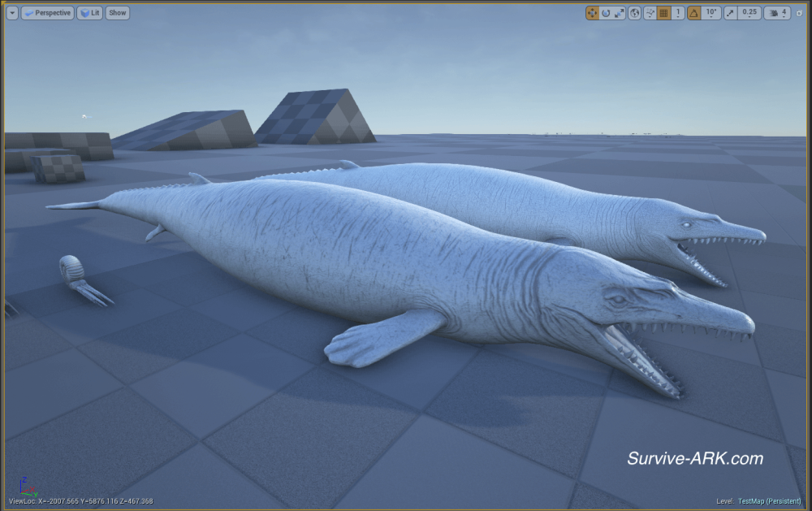Image resolution: width=812 pixels, height=511 pixels.
Task: Open the camera speed 4 setting
Action: tap(777, 13)
